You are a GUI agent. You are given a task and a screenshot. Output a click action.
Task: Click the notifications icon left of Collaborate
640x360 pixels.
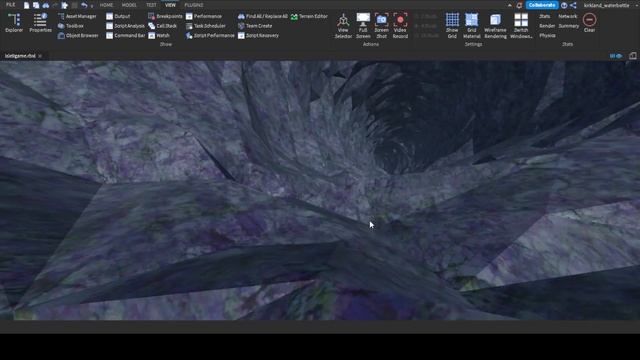(x=519, y=5)
